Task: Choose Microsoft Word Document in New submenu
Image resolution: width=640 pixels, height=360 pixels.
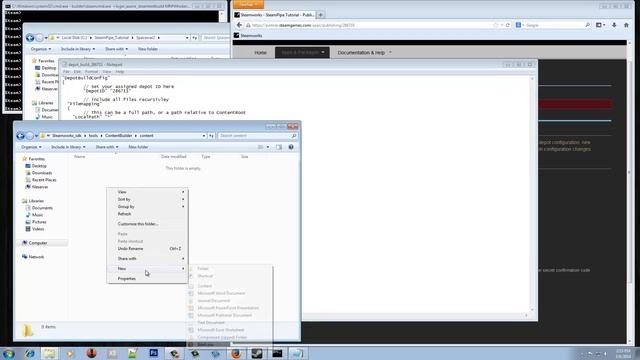Action: [x=229, y=293]
